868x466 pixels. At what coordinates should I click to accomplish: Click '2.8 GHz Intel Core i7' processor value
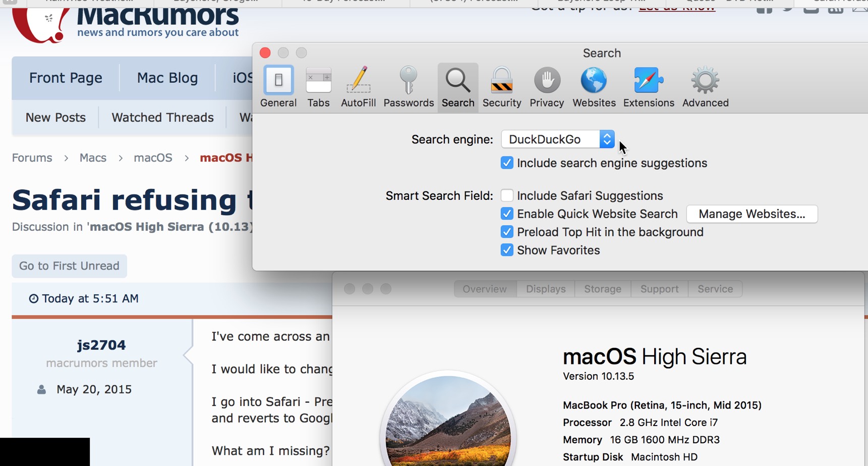pyautogui.click(x=669, y=423)
